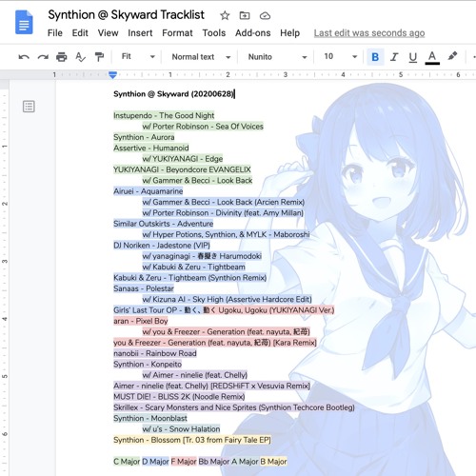Star the Synthion @ Skyward Tracklist document

225,15
